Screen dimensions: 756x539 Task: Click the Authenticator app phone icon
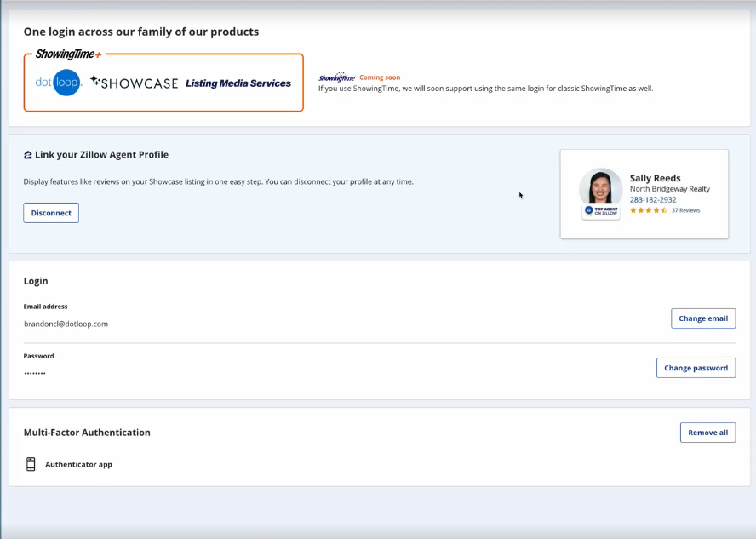[31, 464]
